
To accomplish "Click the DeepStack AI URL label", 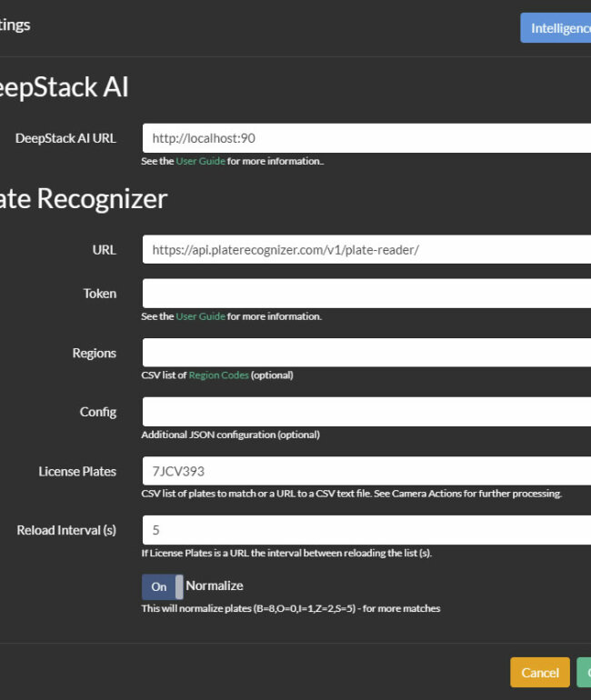I will coord(65,138).
